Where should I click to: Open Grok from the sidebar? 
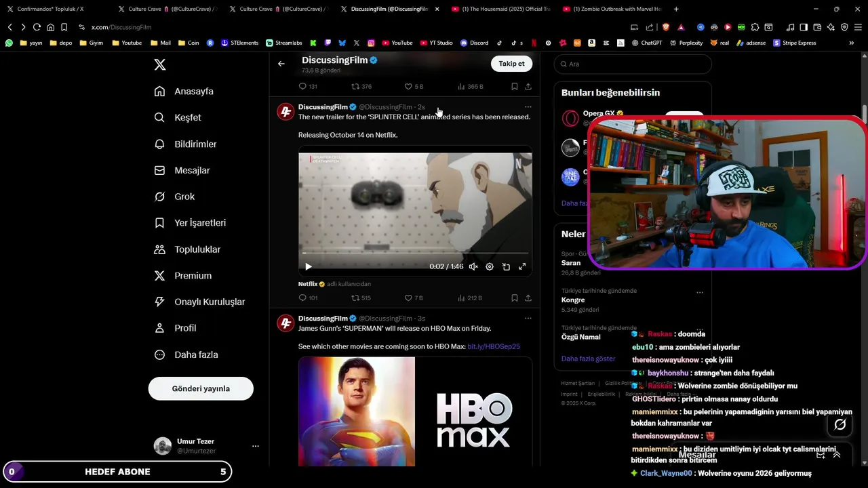pyautogui.click(x=175, y=197)
